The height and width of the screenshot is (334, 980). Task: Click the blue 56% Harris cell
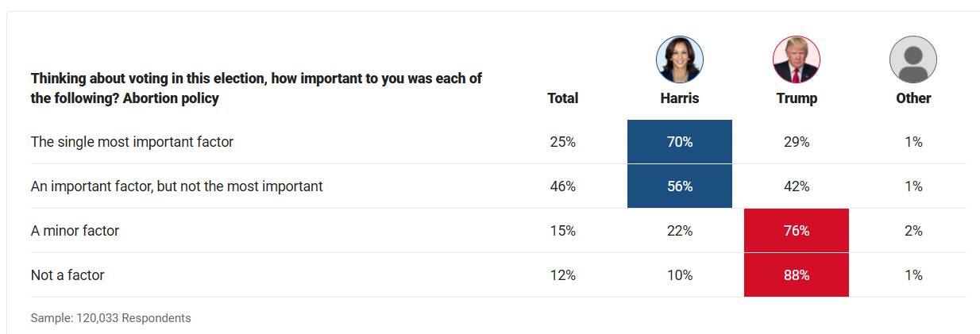coord(680,186)
